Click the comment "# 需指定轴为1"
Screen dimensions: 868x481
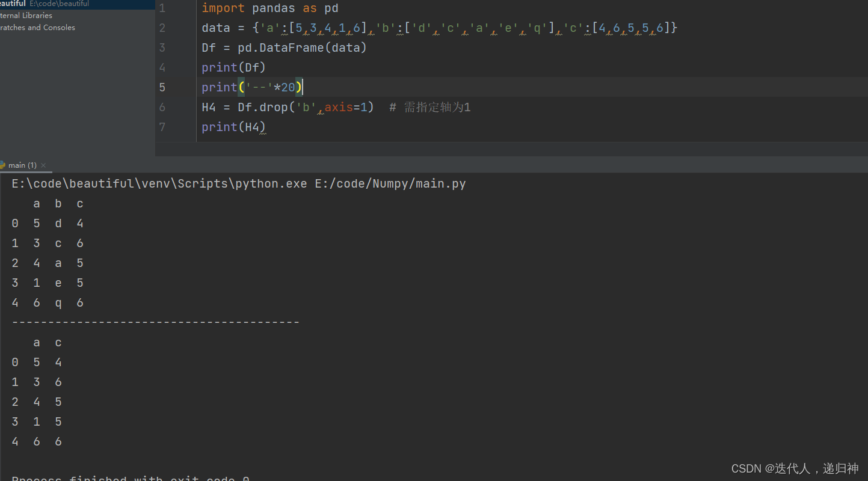pos(430,108)
